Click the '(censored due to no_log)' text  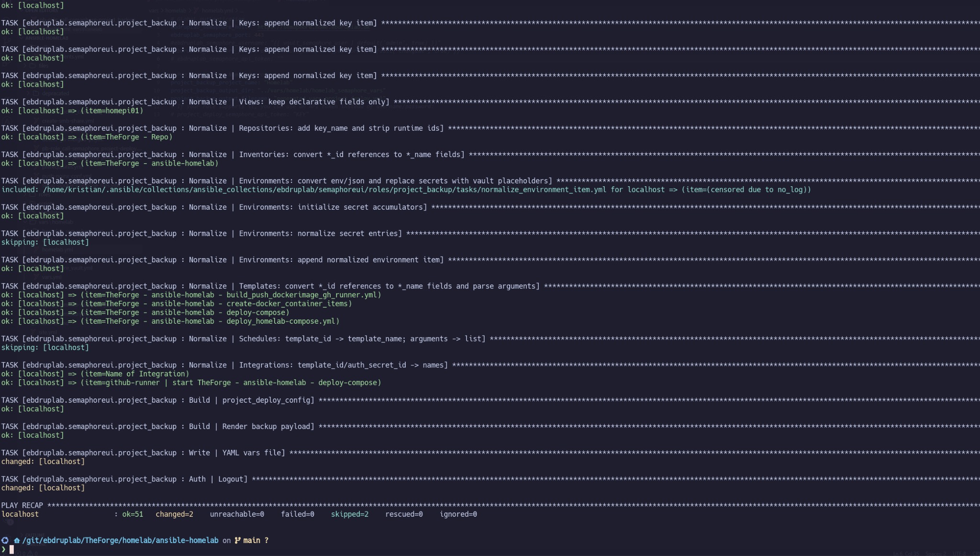758,189
